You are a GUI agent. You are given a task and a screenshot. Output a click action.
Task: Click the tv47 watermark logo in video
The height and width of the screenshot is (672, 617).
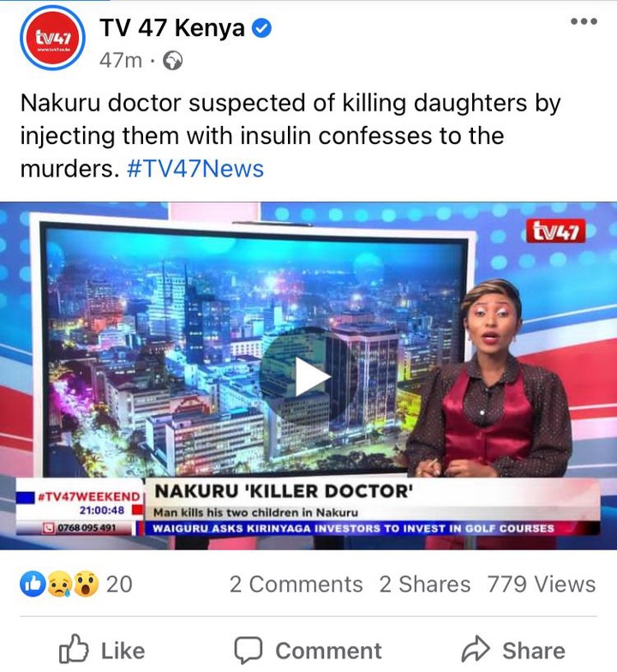click(x=555, y=231)
